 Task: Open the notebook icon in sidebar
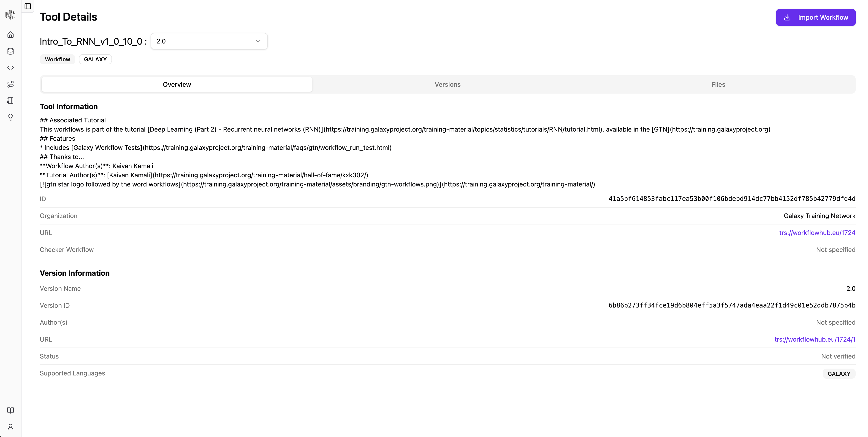tap(11, 101)
